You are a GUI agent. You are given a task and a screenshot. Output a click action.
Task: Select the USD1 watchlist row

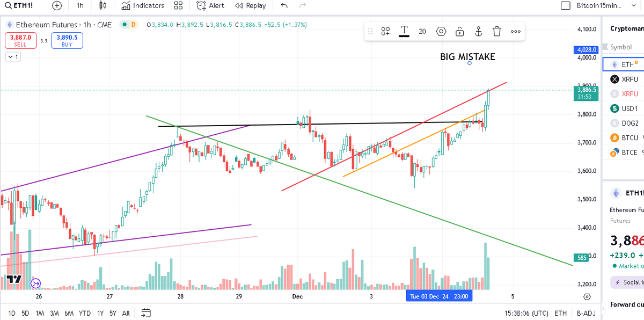pos(624,108)
